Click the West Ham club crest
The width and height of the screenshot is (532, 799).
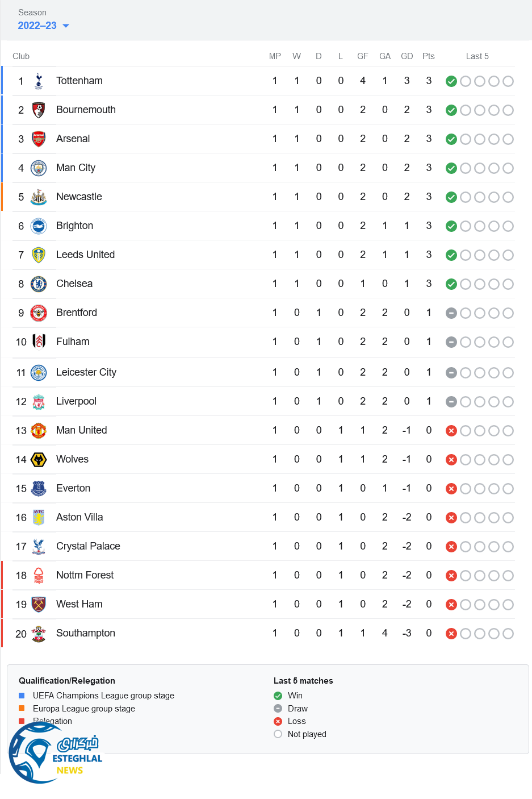39,605
